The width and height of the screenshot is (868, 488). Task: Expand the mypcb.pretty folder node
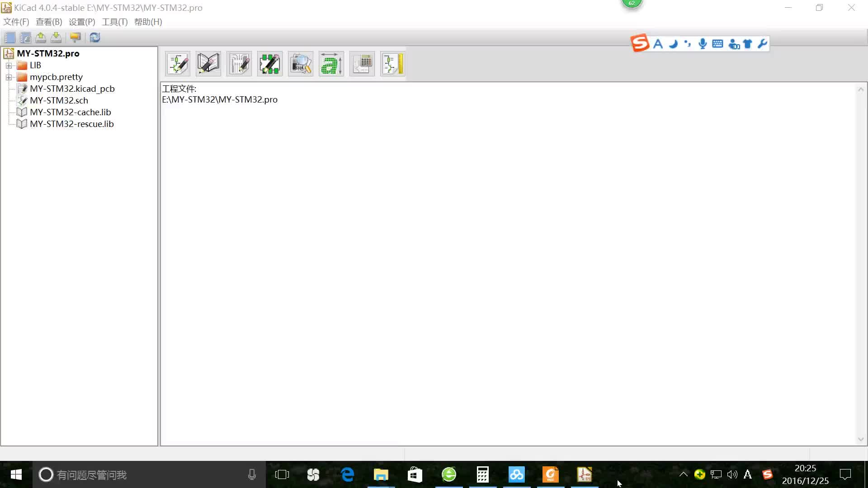click(9, 77)
